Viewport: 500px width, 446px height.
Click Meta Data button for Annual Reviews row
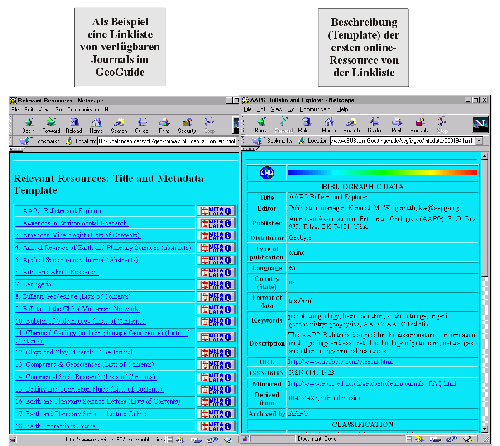(x=216, y=248)
